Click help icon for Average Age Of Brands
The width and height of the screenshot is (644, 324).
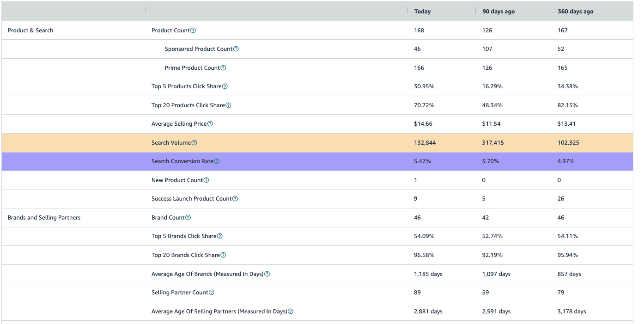[x=267, y=274]
